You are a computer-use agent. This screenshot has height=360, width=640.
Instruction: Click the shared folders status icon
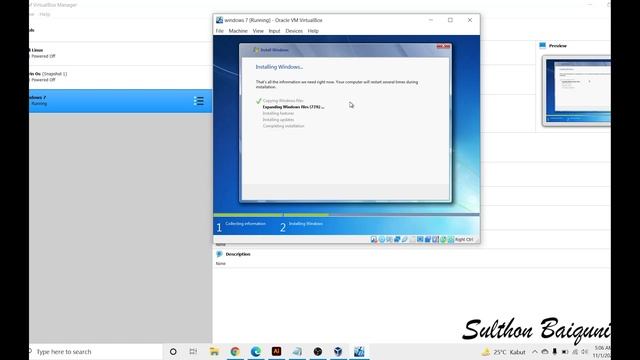click(x=413, y=240)
